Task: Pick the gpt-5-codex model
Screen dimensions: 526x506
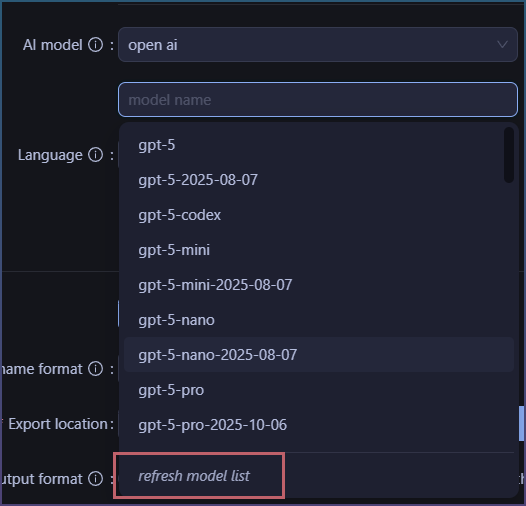Action: tap(319, 215)
